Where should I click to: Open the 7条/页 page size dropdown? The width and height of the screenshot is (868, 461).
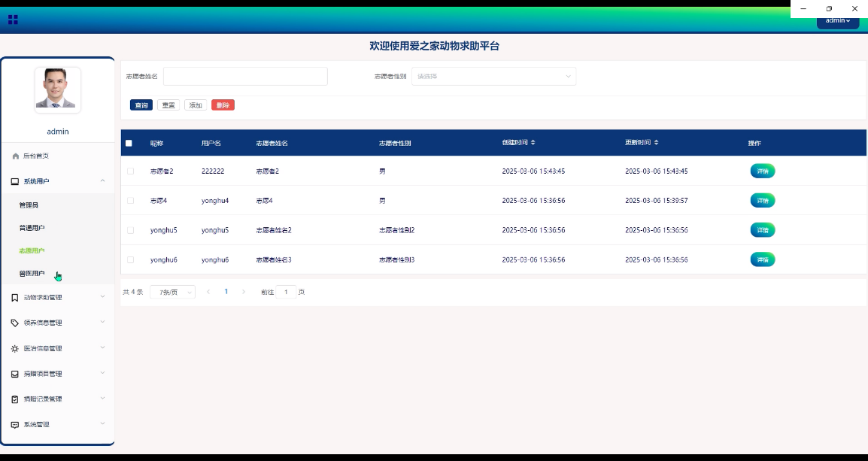click(x=172, y=292)
